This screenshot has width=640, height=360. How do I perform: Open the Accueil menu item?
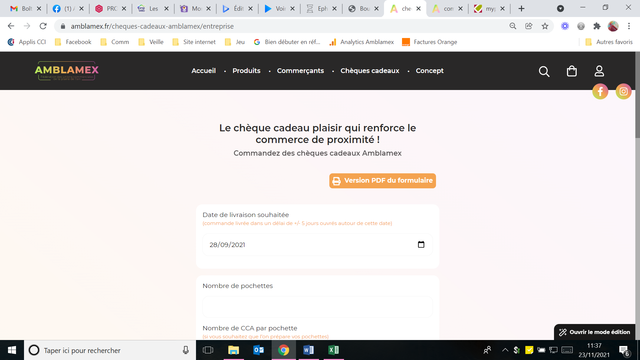[x=204, y=71]
